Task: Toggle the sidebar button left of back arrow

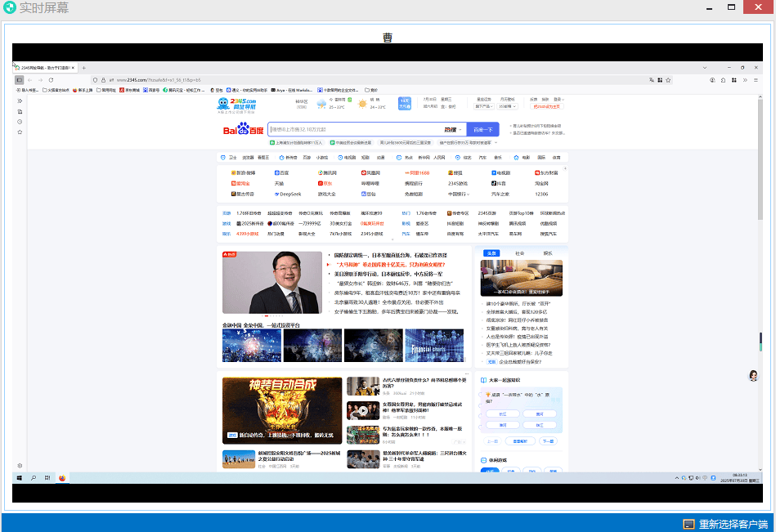Action: click(x=20, y=80)
